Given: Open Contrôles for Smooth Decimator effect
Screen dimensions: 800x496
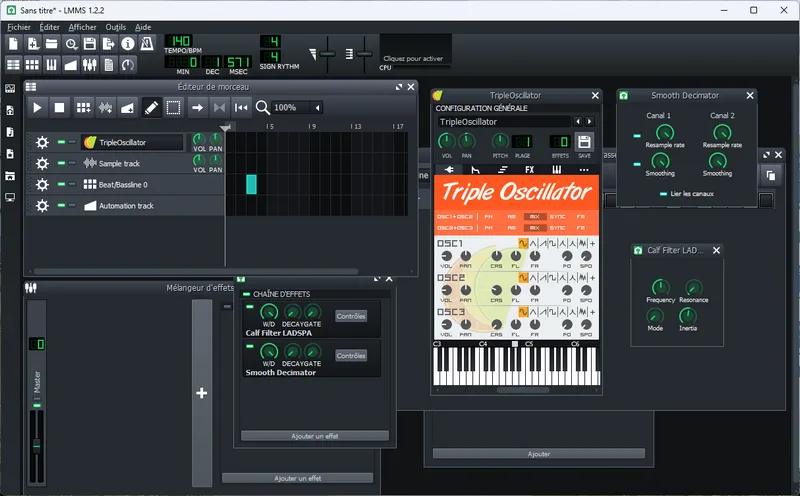Looking at the screenshot, I should (x=351, y=356).
